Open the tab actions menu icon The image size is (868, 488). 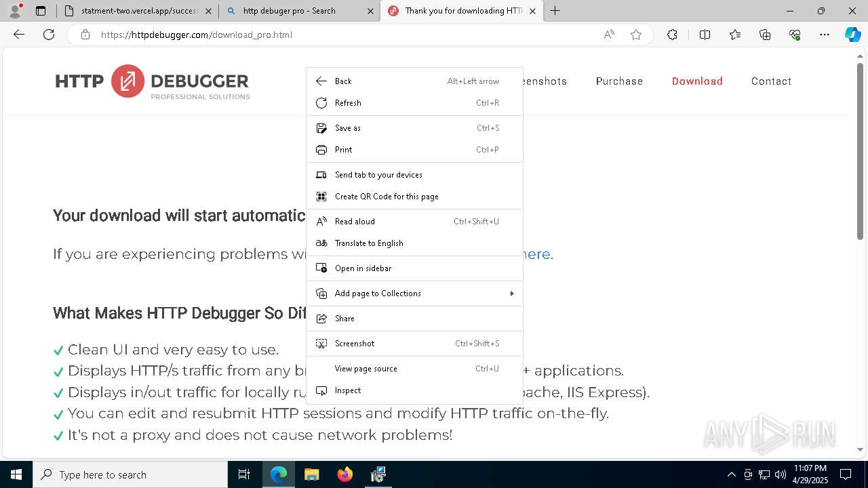[x=41, y=11]
